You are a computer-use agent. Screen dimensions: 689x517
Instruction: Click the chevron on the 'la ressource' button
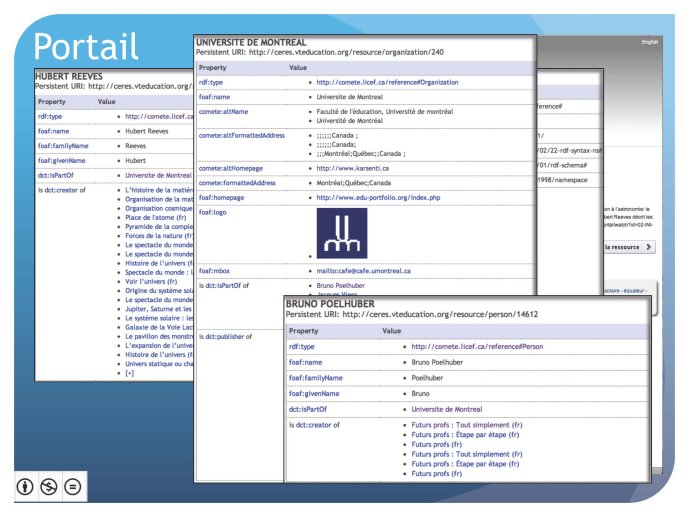[649, 247]
